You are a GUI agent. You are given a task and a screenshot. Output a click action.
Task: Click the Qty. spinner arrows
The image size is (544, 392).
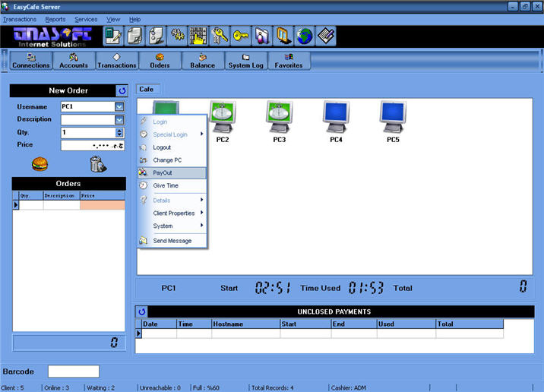119,132
